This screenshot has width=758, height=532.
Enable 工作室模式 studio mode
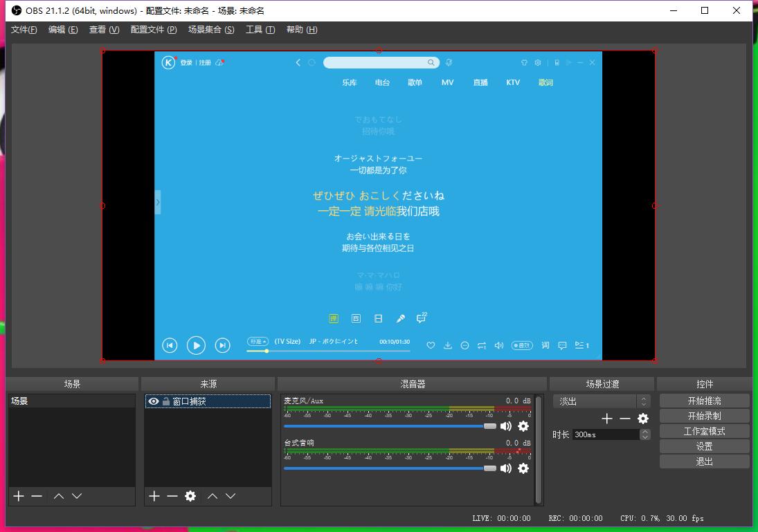point(704,430)
